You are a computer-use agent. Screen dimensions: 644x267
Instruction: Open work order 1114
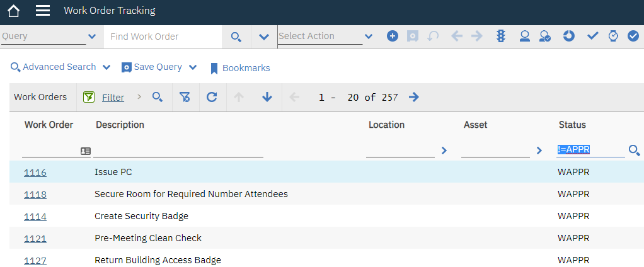click(x=35, y=217)
